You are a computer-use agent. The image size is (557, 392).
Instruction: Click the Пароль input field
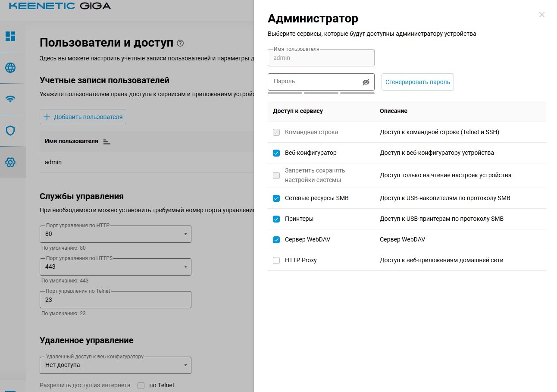tap(315, 82)
